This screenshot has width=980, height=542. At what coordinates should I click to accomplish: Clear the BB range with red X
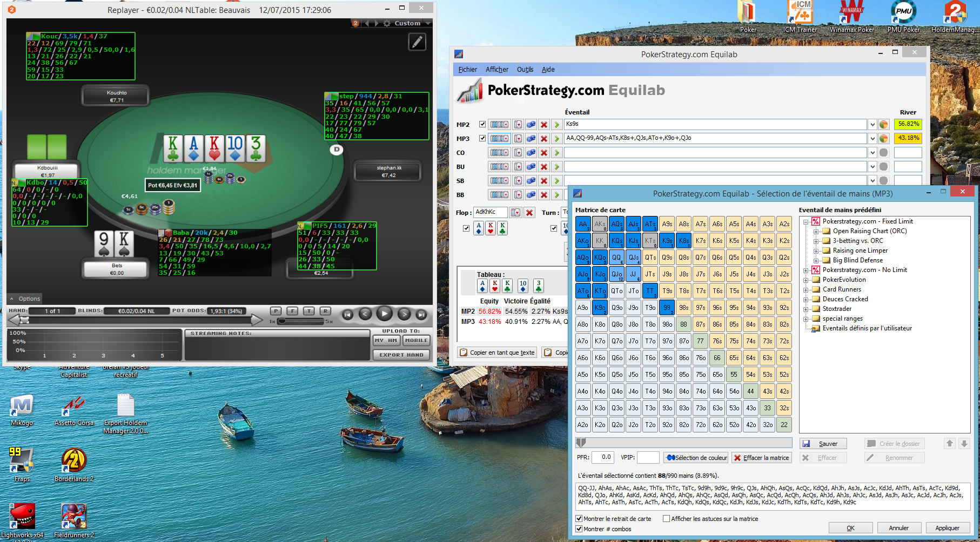pos(544,195)
